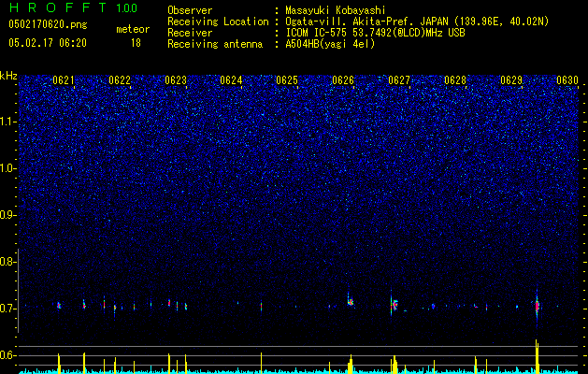Viewport: 588px width, 374px height.
Task: Click the 0624 time marker label
Action: [231, 80]
